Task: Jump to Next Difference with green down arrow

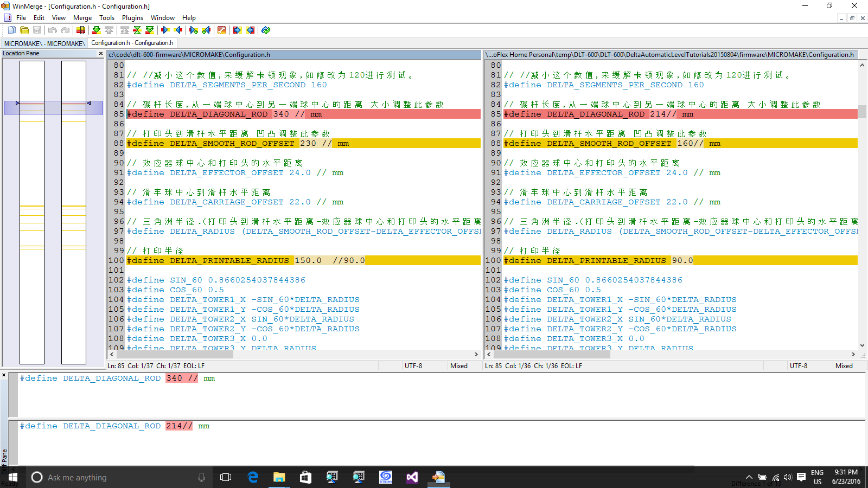Action: (97, 30)
